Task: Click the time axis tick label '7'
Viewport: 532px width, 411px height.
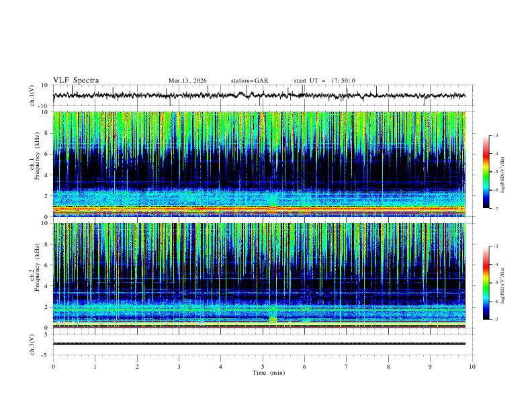Action: pyautogui.click(x=347, y=367)
